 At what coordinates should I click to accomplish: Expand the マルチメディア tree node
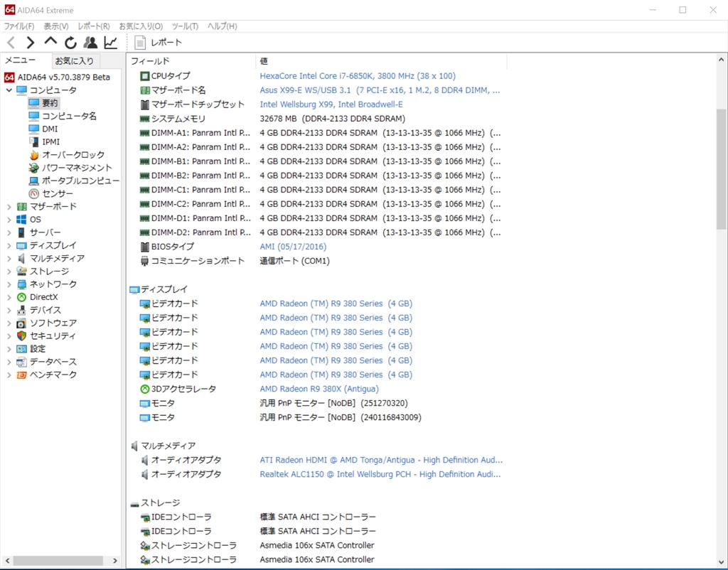click(9, 259)
